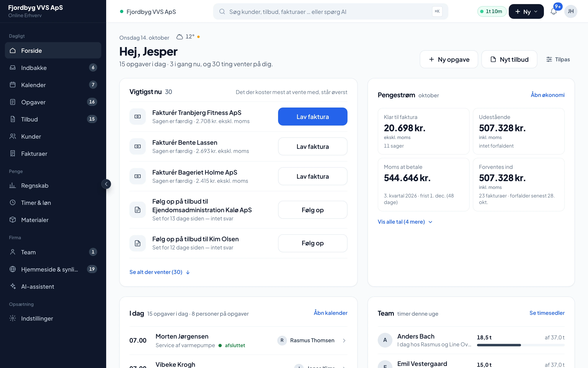Open the Ny dropdown button
Viewport: 588px width, 368px height.
click(x=526, y=11)
